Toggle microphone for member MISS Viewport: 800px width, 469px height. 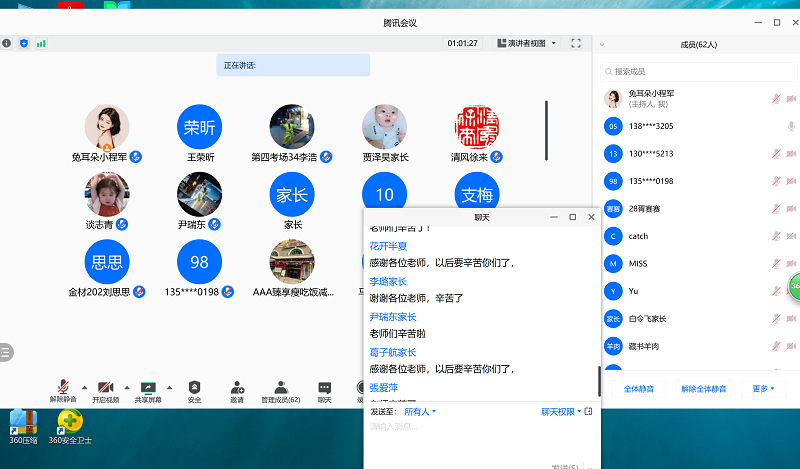click(x=776, y=263)
